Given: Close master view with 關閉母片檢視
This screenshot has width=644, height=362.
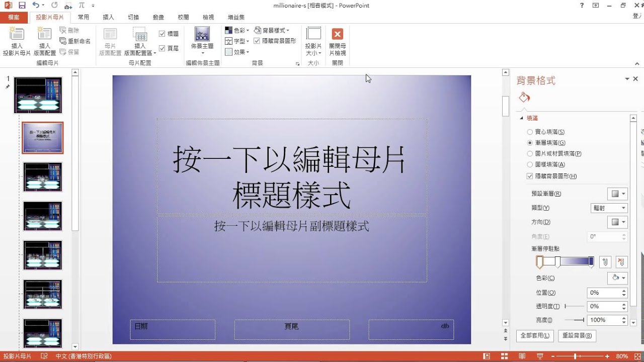Looking at the screenshot, I should 338,42.
